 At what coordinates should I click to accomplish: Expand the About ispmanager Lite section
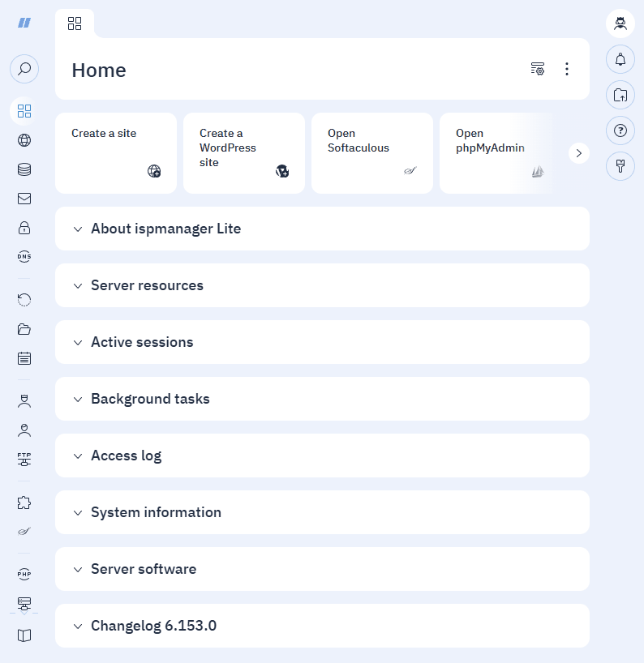[322, 229]
